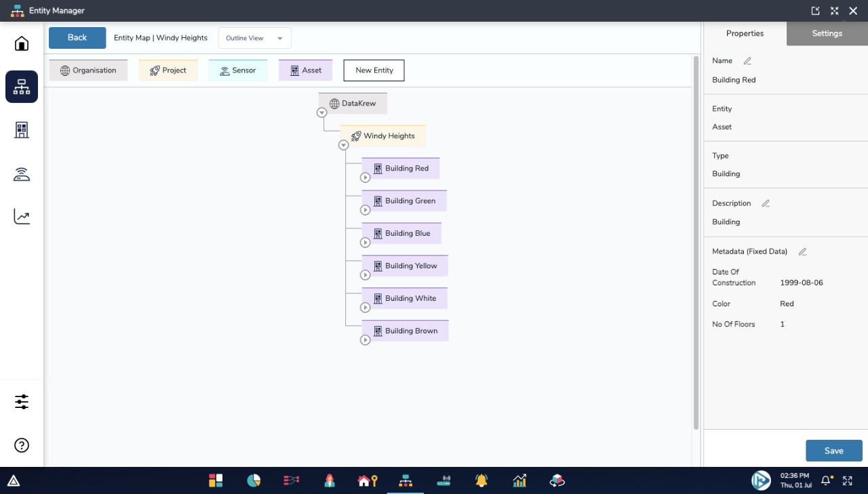Select the DataKrew organisation node
The height and width of the screenshot is (494, 868).
coord(353,104)
